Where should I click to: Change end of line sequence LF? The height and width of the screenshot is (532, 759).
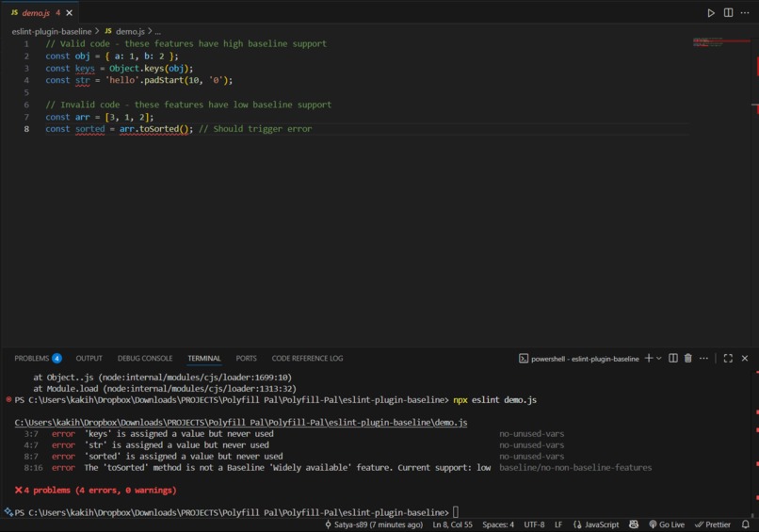click(558, 524)
